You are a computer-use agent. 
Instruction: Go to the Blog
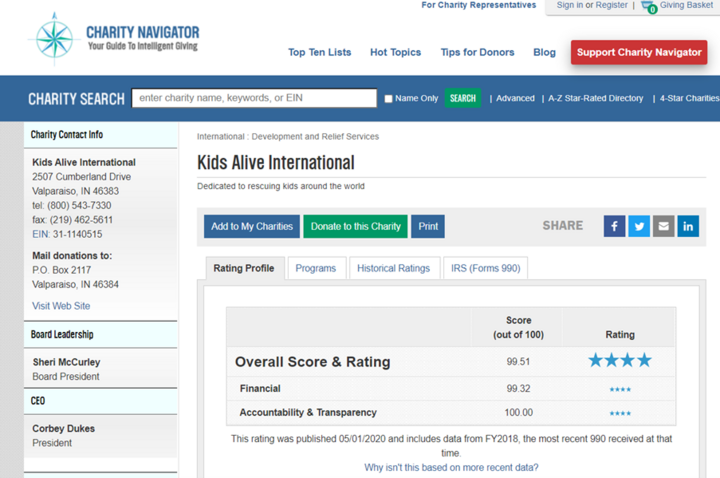coord(544,52)
